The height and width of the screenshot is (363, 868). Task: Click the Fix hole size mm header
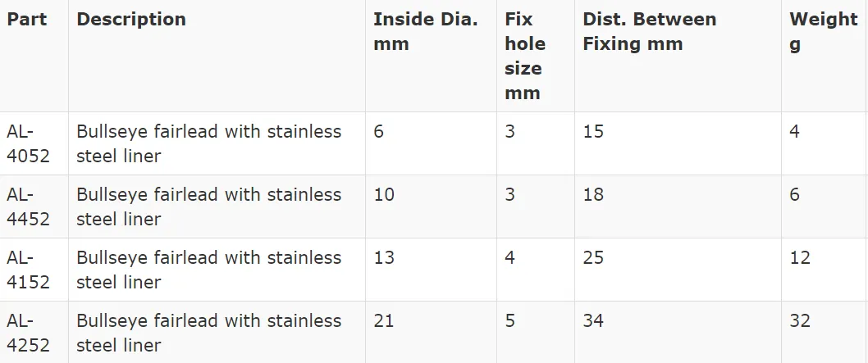[525, 57]
